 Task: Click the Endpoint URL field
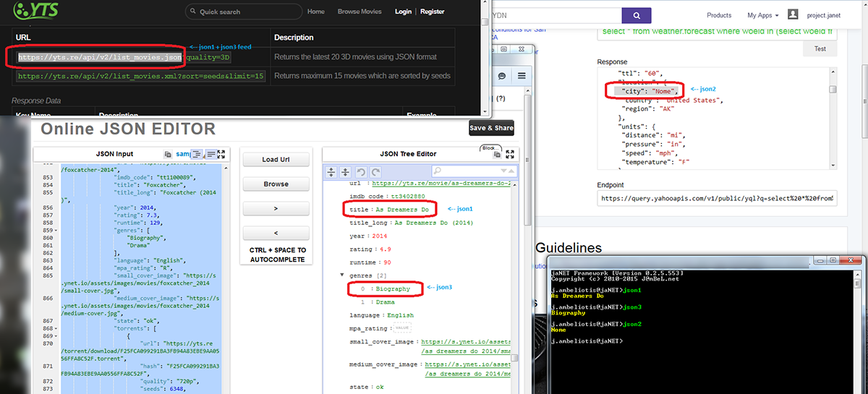[717, 198]
